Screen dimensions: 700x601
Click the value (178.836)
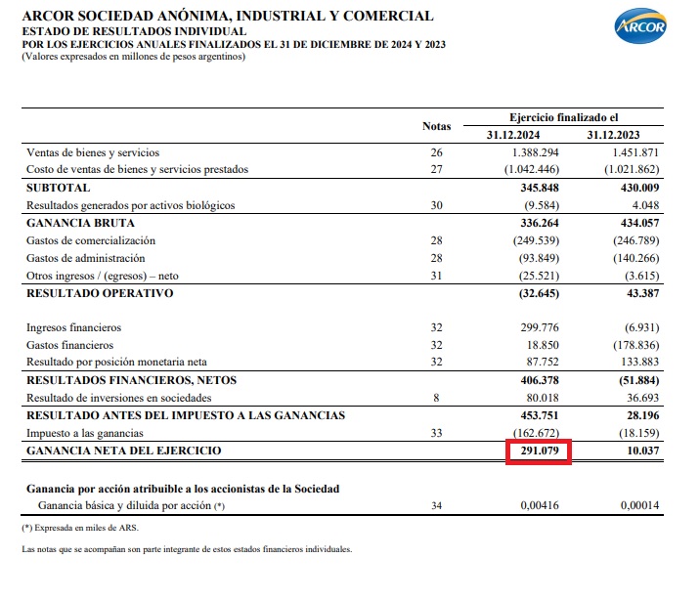coord(635,345)
